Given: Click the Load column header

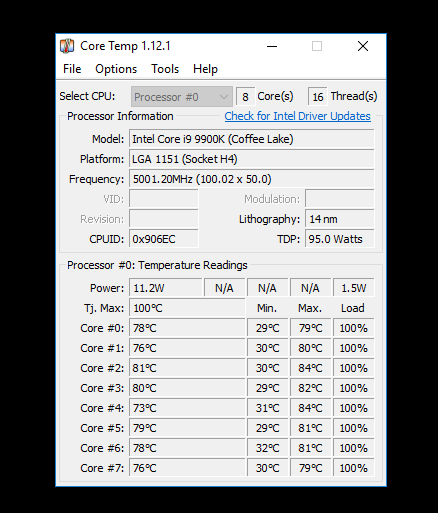Looking at the screenshot, I should [353, 308].
